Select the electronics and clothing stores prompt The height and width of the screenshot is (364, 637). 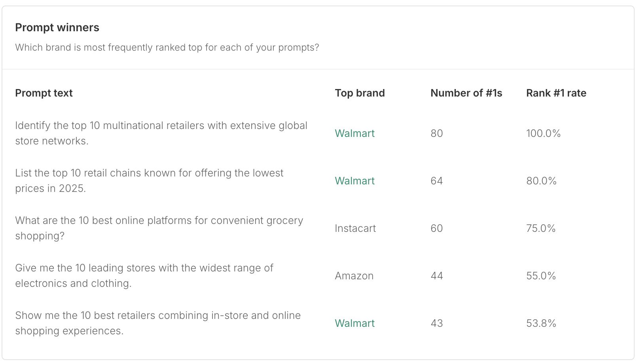click(144, 276)
